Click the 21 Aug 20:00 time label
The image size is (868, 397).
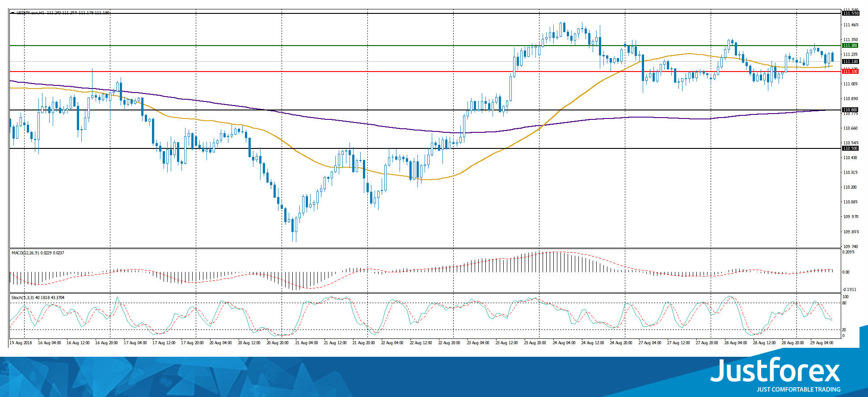364,343
